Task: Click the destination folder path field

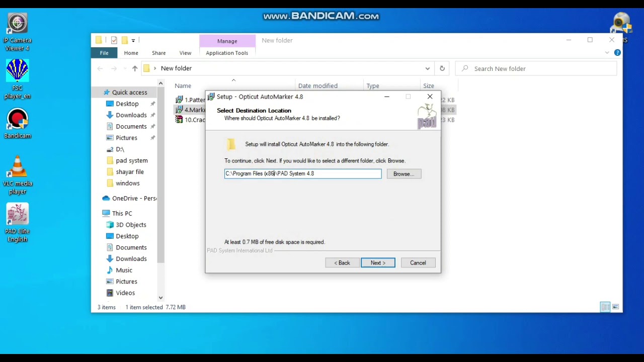Action: (303, 173)
